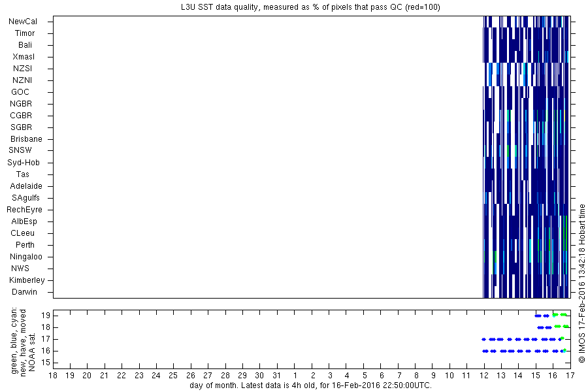Viewport: 588px width, 392px height.
Task: Select the NZSI row label
Action: (x=22, y=68)
